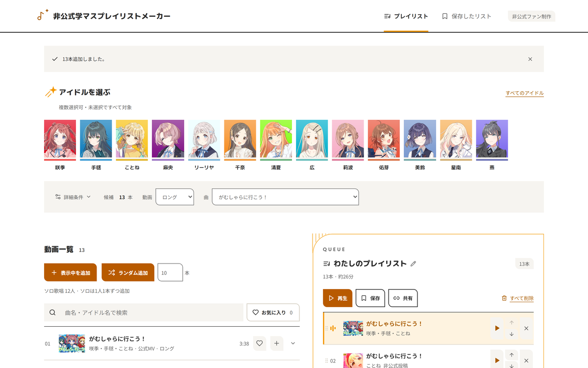Open the 保存したリスト tab
The height and width of the screenshot is (368, 588).
(467, 16)
